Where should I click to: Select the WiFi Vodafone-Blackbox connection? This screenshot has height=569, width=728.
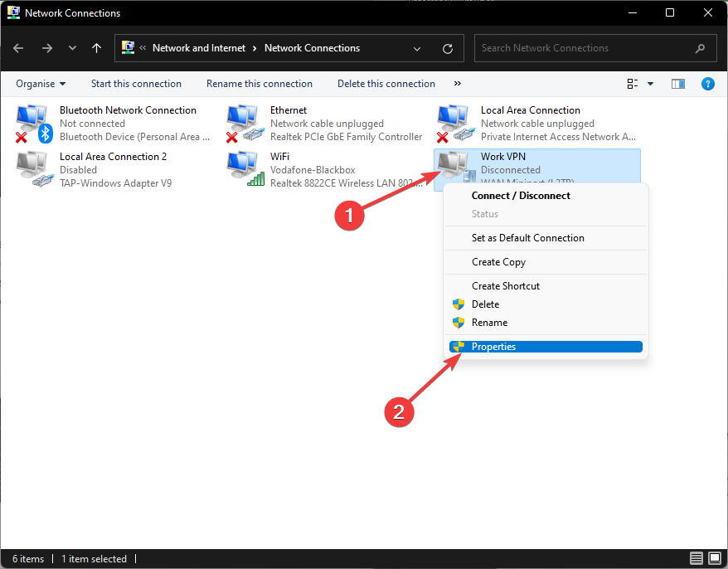click(x=245, y=170)
